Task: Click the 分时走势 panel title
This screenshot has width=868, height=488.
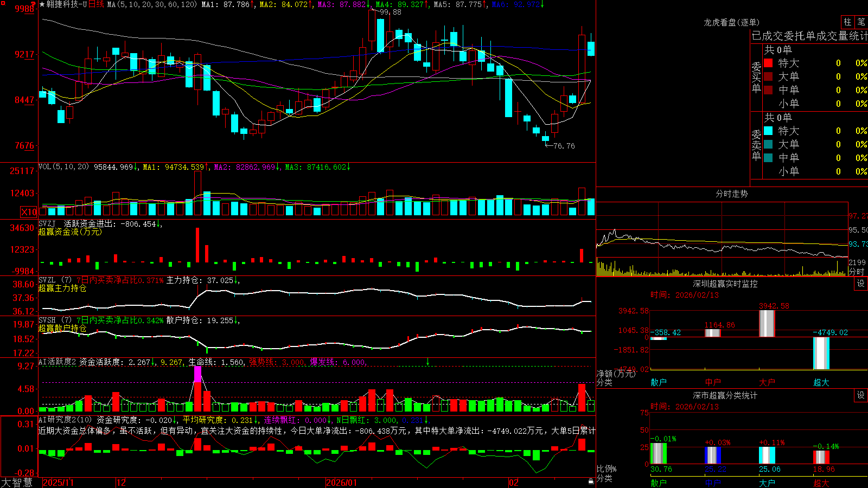Action: pyautogui.click(x=732, y=194)
